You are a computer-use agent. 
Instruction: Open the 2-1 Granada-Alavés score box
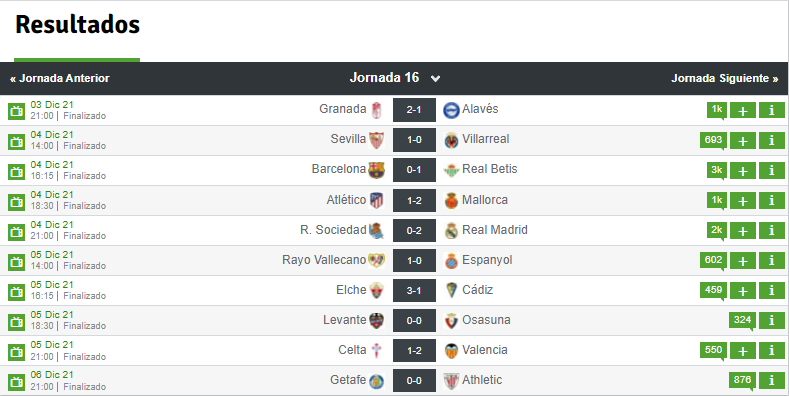[414, 110]
